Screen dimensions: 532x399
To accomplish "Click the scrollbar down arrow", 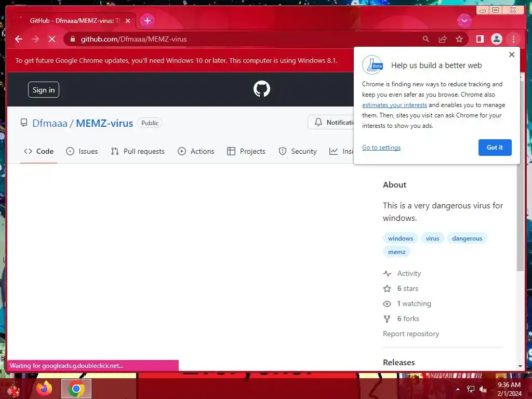I will pyautogui.click(x=520, y=366).
